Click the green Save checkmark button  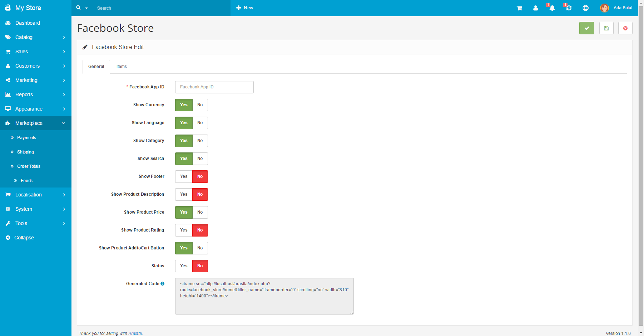(586, 28)
